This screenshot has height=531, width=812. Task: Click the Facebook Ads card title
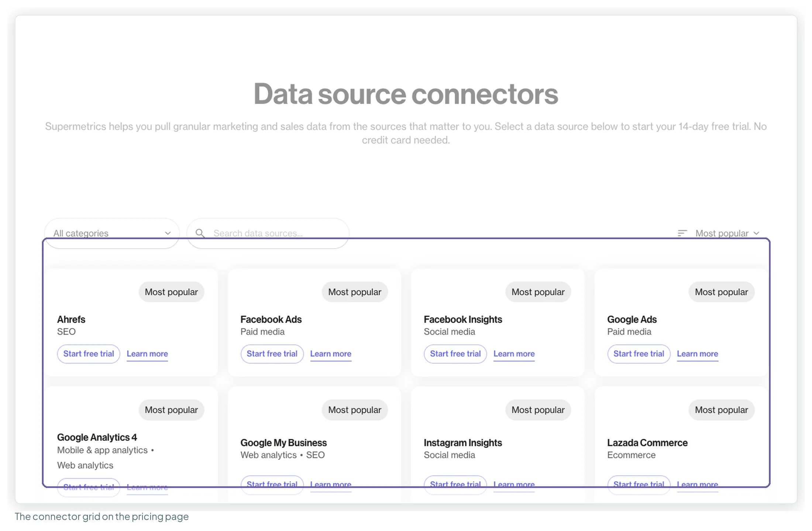click(x=271, y=320)
